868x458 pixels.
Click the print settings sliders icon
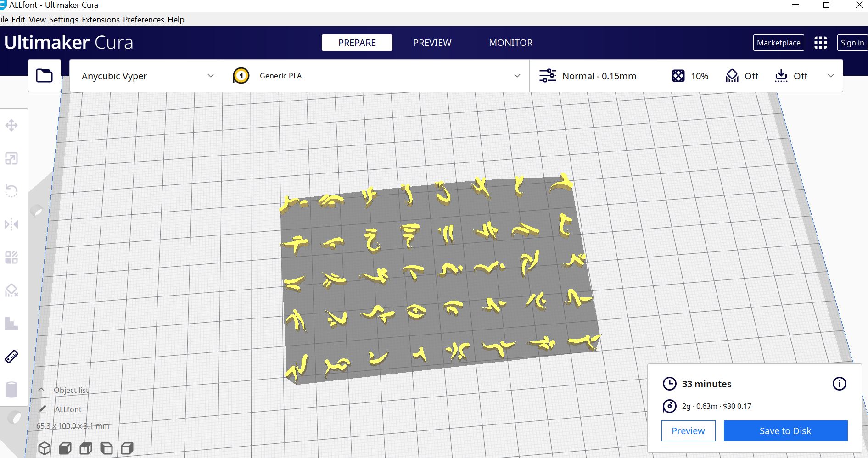(548, 76)
